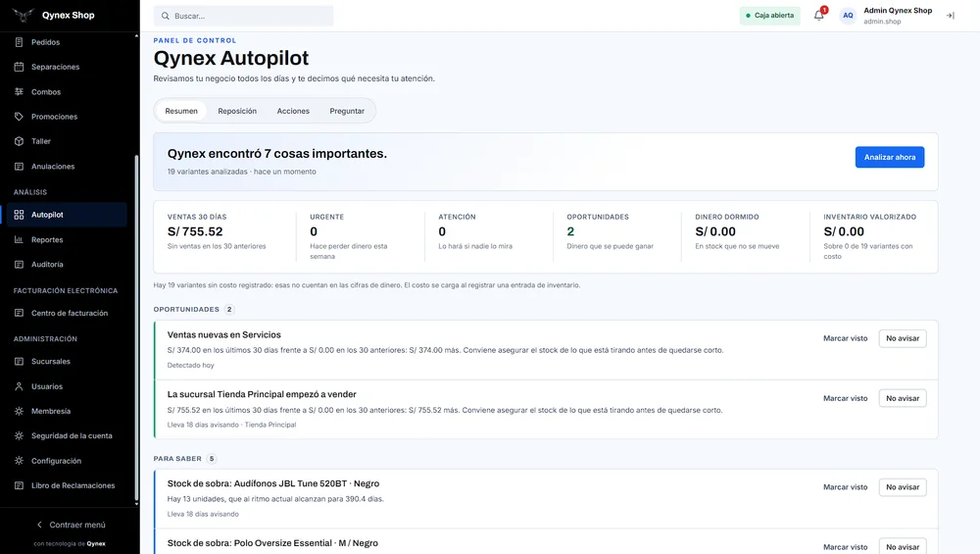Click the Combos sidebar icon
Image resolution: width=980 pixels, height=554 pixels.
(19, 92)
